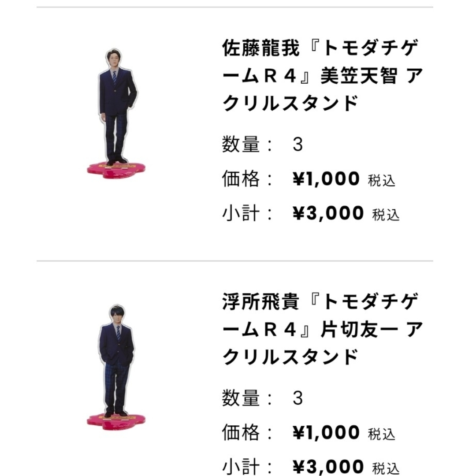476x476 pixels.
Task: Click the ¥3,000 subtotal for 美笠天智 stand
Action: click(x=328, y=213)
